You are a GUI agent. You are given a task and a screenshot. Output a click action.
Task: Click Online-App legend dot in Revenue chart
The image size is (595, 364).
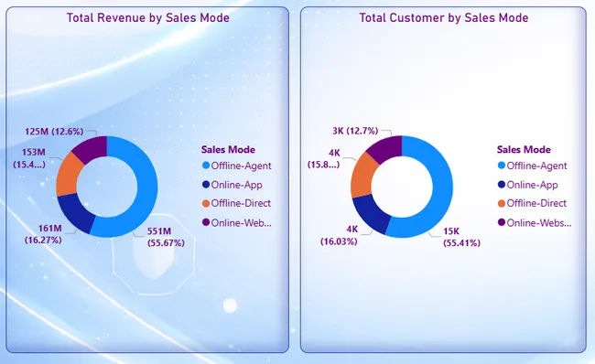(206, 185)
